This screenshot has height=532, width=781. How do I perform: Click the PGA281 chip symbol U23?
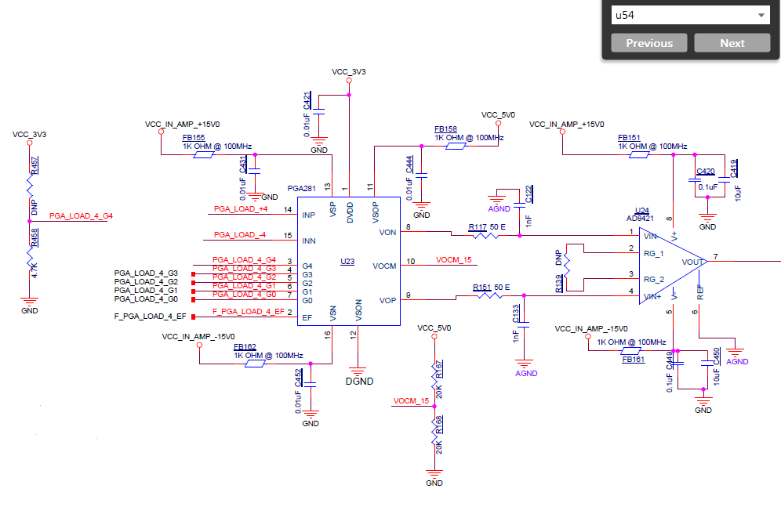point(349,259)
